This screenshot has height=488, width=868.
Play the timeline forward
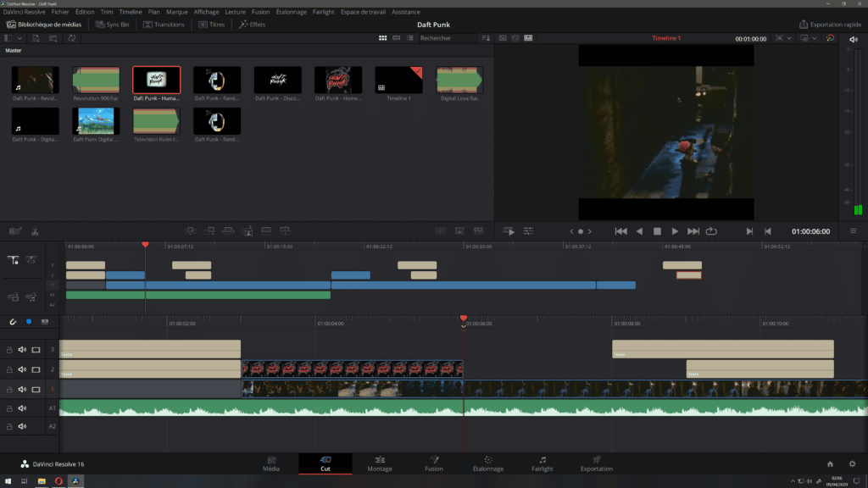click(x=675, y=231)
